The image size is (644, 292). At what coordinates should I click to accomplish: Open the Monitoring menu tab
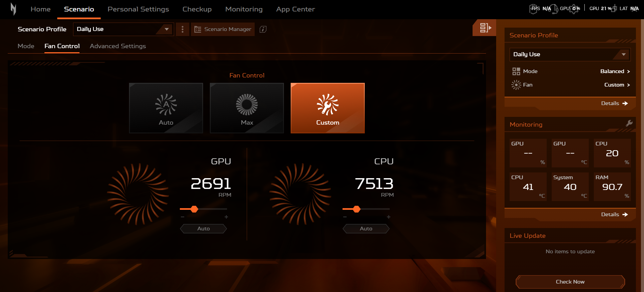tap(244, 9)
